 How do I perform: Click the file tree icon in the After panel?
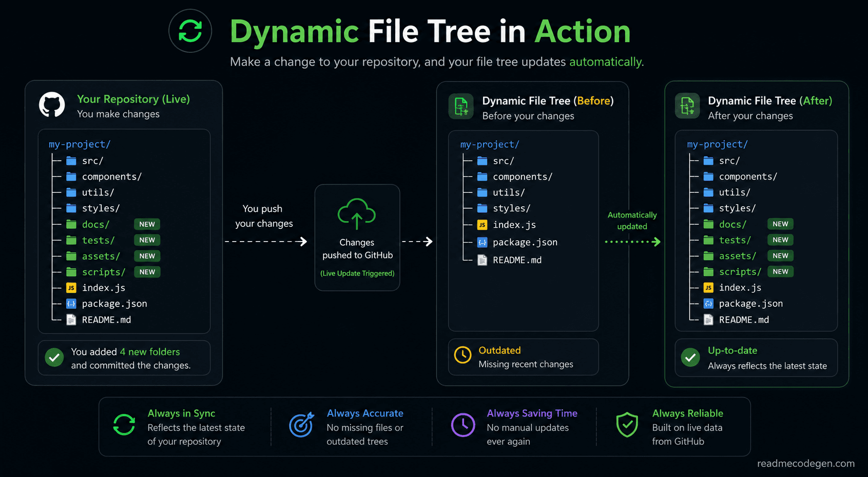[x=687, y=106]
